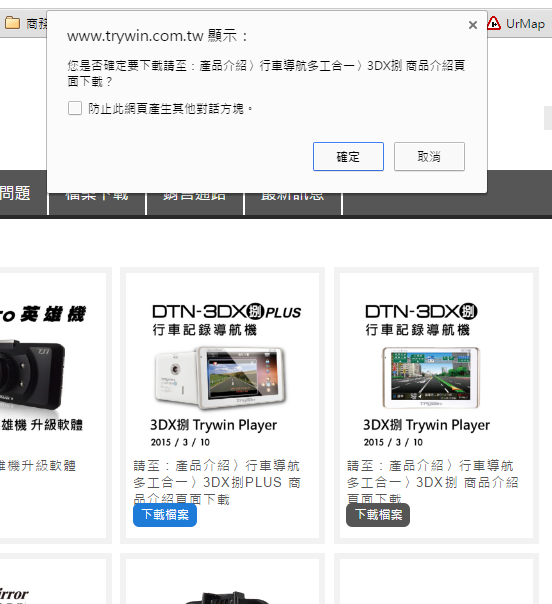Click the Mirror product logo in bottom card
552x604 pixels.
(x=14, y=595)
